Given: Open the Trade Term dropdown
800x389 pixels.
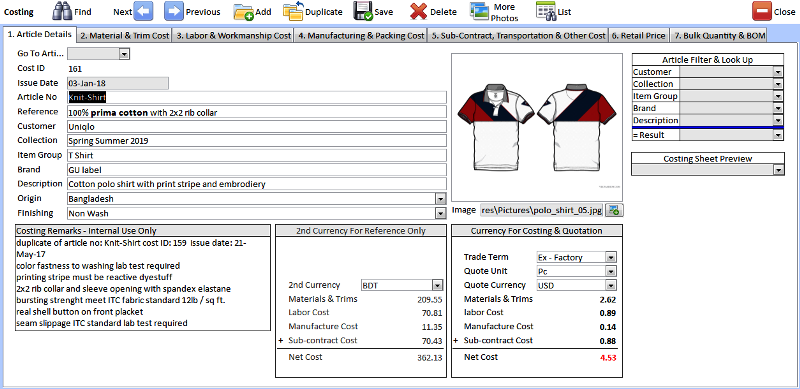Looking at the screenshot, I should [611, 257].
